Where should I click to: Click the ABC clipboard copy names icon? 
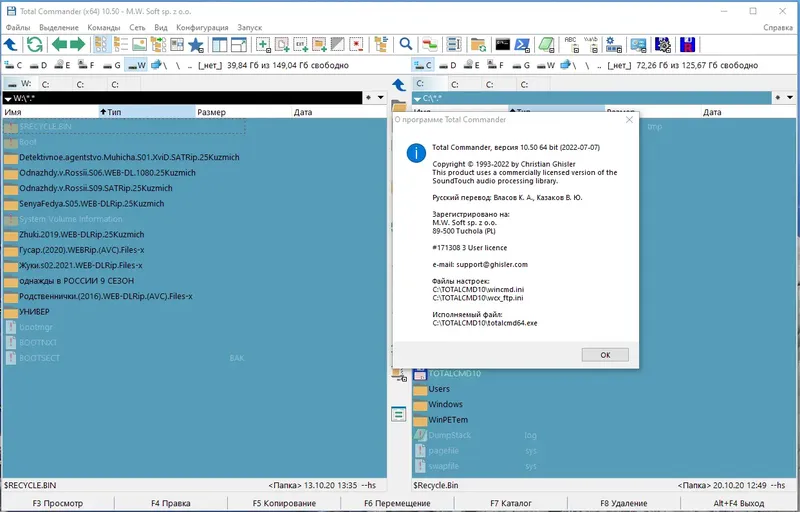[x=571, y=45]
